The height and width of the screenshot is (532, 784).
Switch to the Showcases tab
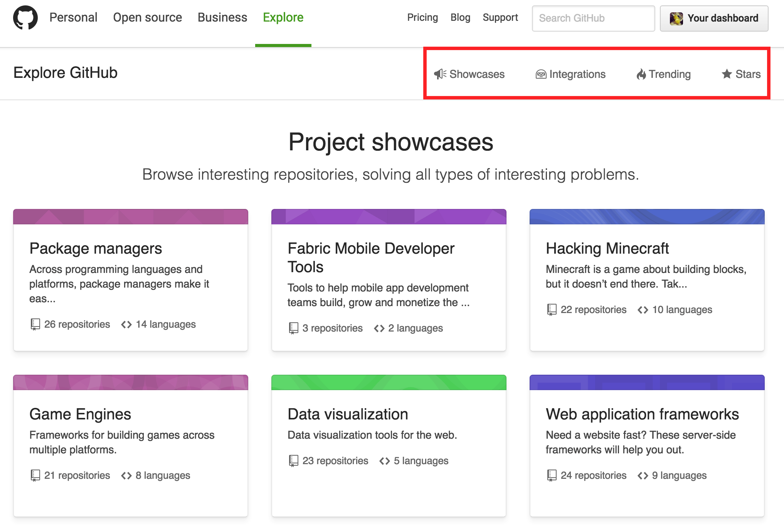tap(469, 74)
